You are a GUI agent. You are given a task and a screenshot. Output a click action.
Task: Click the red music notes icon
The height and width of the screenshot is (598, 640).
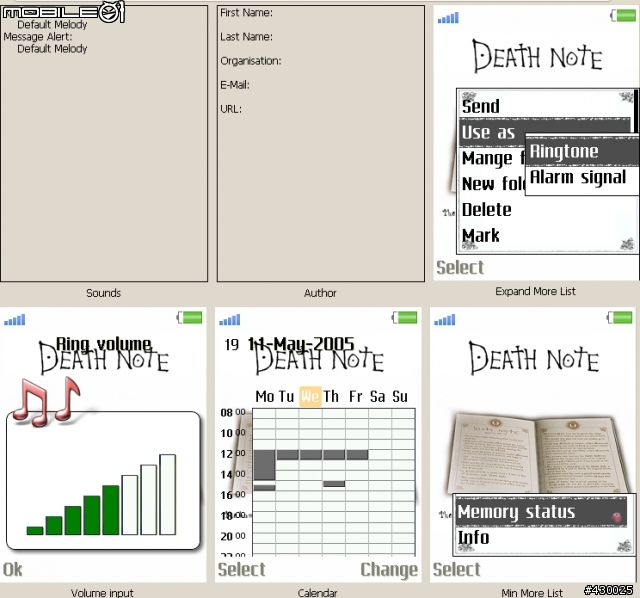click(46, 401)
